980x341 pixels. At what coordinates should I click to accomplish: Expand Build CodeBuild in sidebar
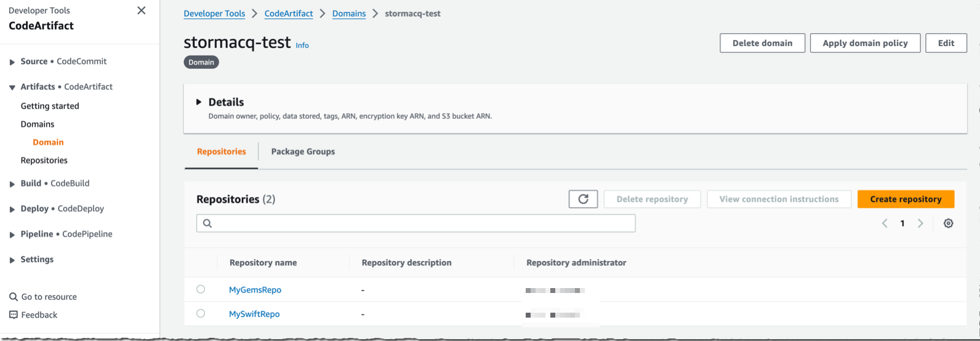[12, 184]
